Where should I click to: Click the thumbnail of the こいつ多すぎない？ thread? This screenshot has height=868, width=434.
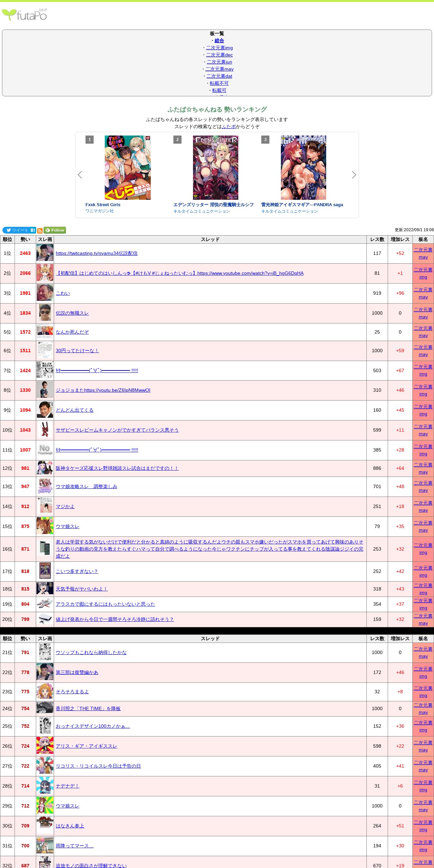(45, 571)
